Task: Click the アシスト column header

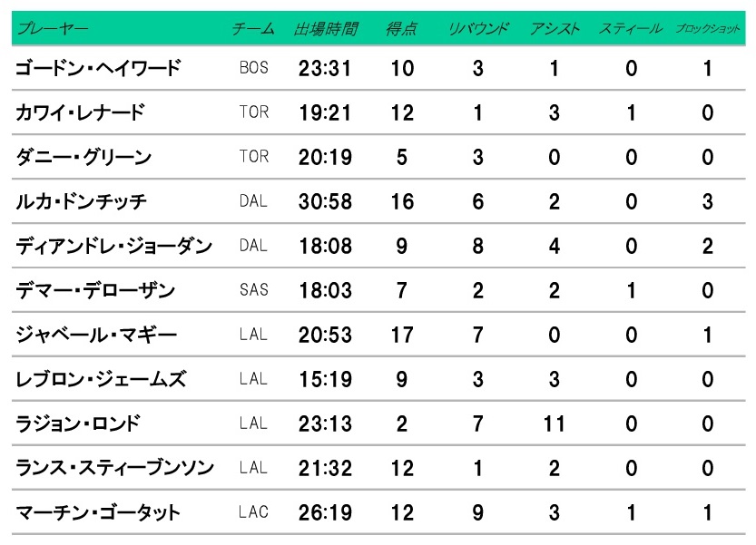Action: 555,29
